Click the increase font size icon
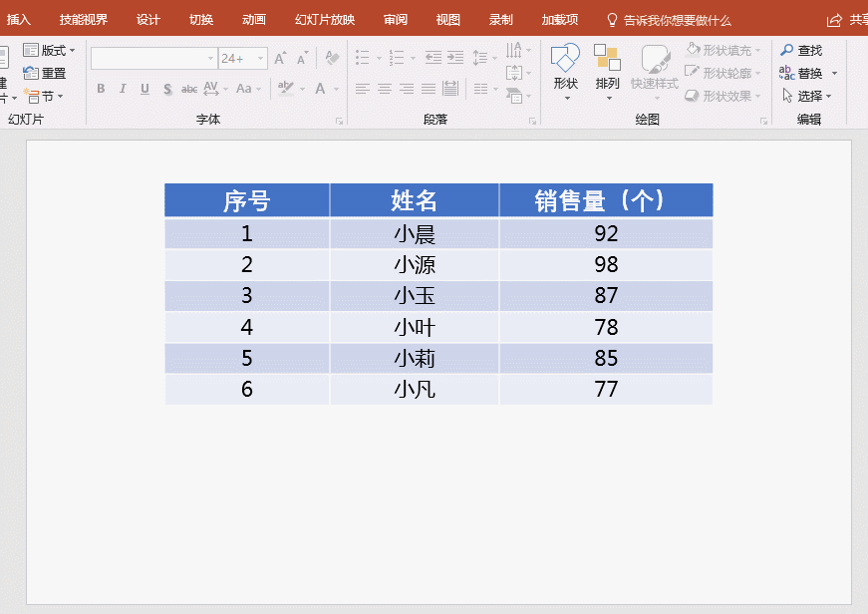This screenshot has width=868, height=614. [280, 59]
